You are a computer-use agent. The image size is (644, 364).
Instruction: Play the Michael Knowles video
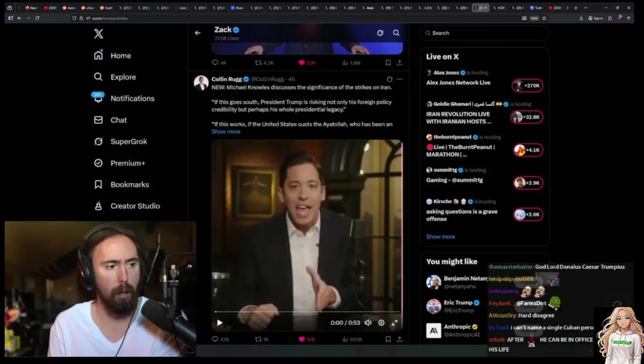pos(219,323)
